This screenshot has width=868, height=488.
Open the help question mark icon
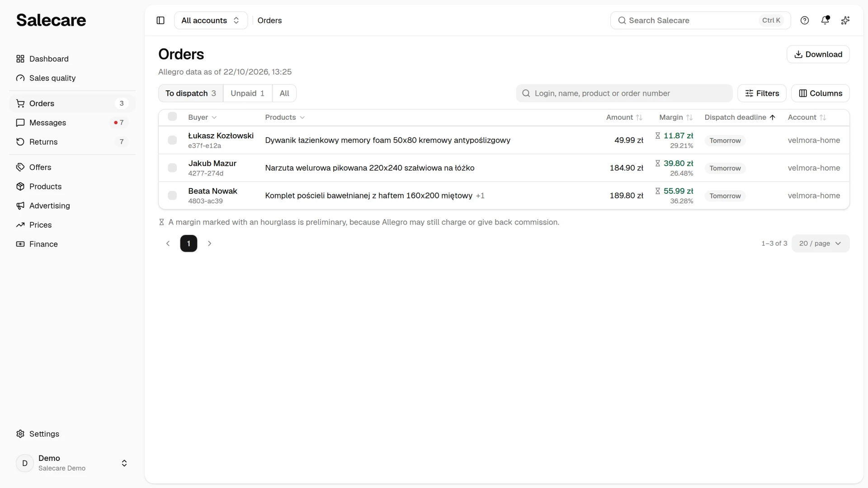805,20
